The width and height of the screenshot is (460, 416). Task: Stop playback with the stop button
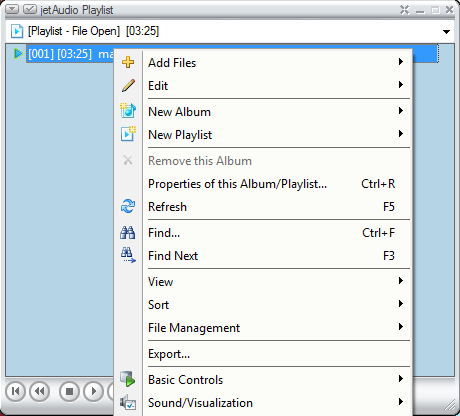[69, 391]
